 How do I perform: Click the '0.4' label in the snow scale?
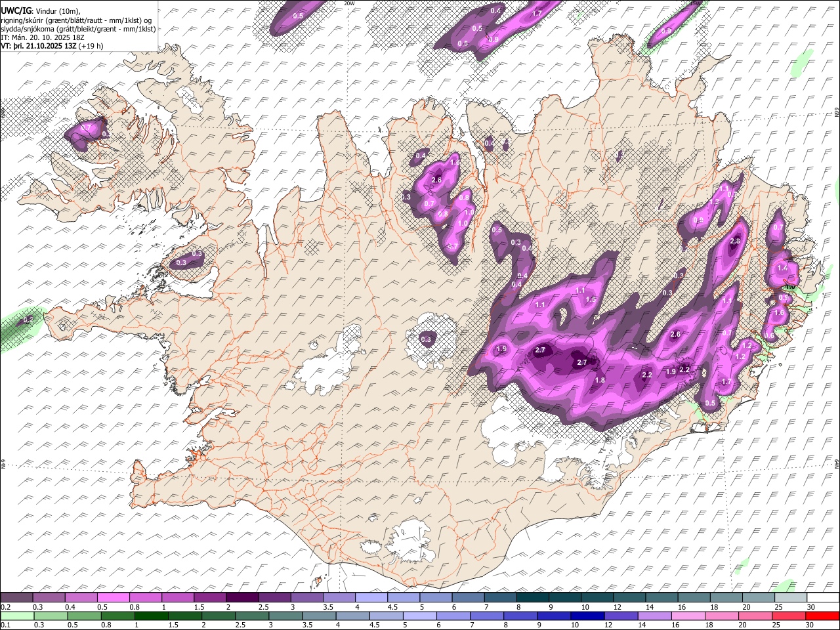pyautogui.click(x=70, y=607)
